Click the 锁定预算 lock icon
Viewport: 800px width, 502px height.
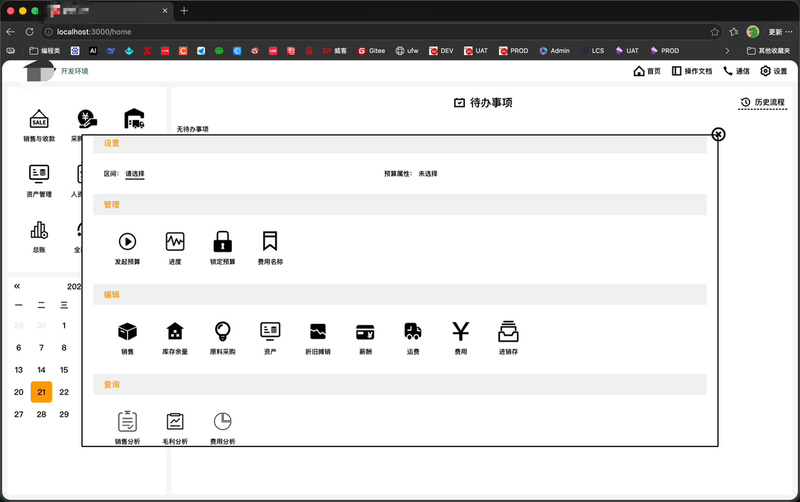point(222,242)
